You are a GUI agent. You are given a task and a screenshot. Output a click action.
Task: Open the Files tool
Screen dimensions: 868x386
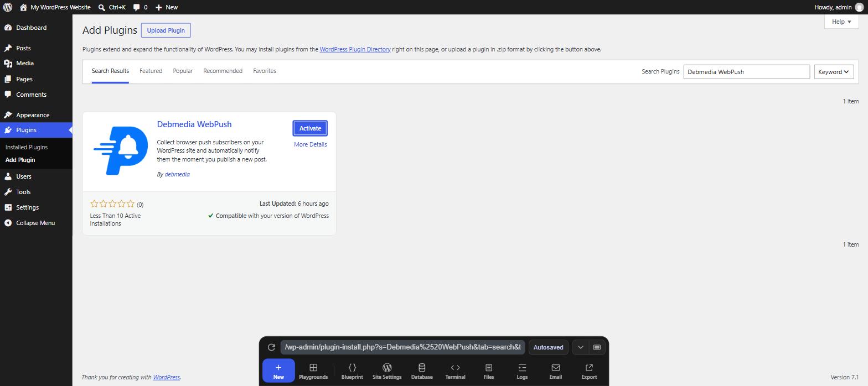[x=488, y=371]
